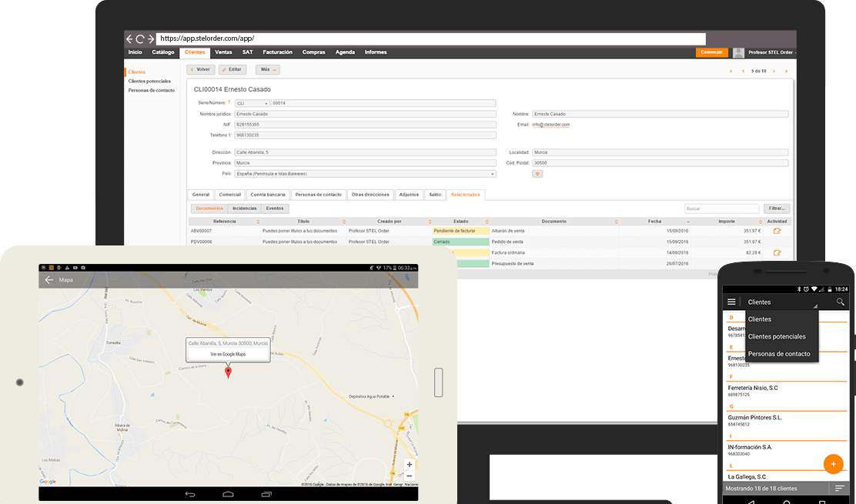
Task: Open the Ventas menu in the top navigation
Action: point(223,52)
